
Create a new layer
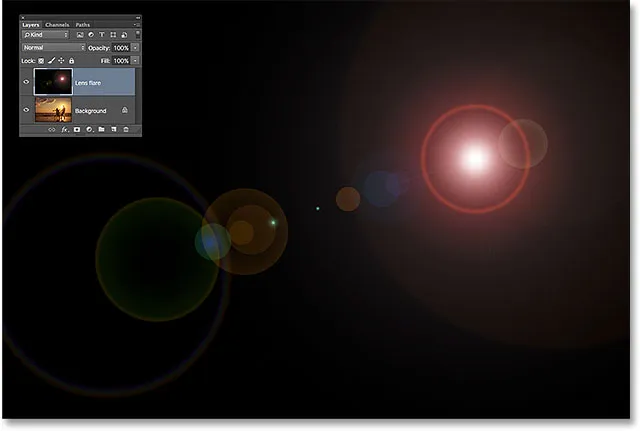pos(113,129)
